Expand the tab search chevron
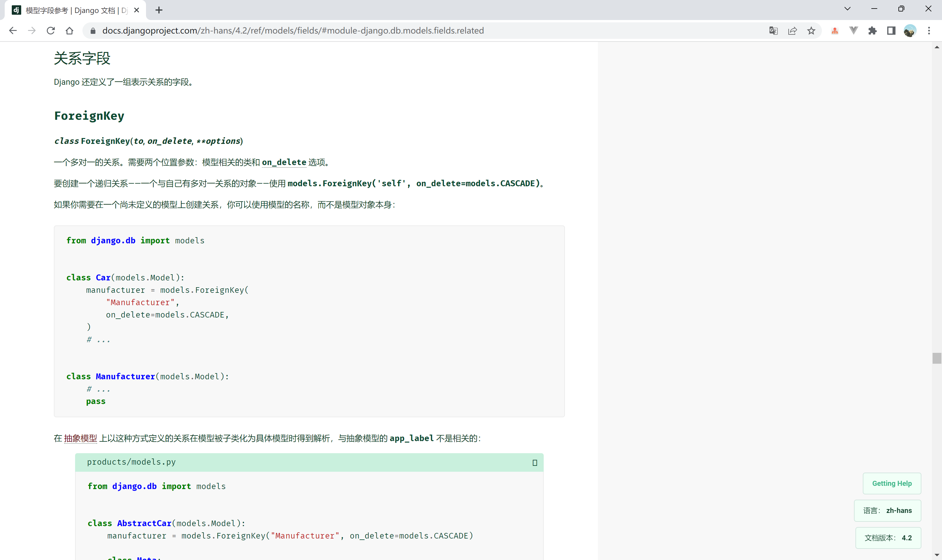Viewport: 942px width, 560px height. [847, 9]
